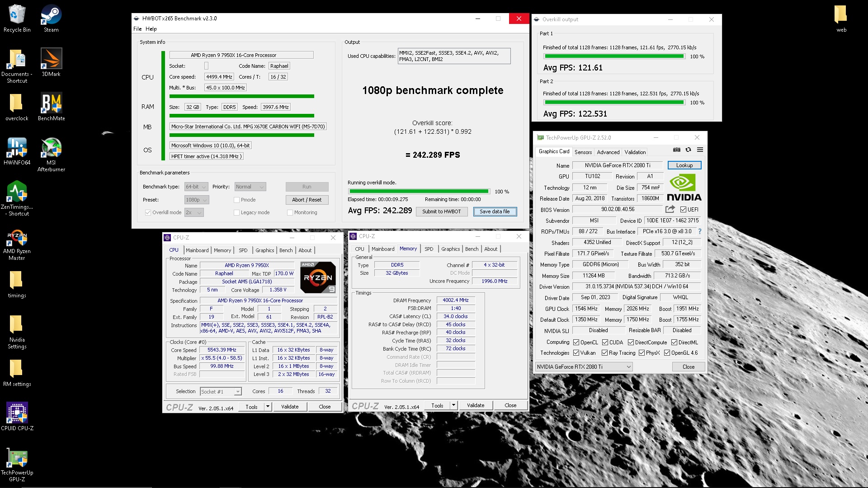868x488 pixels.
Task: Launch TechPowerUp GPU-Z desktop icon
Action: pos(17,465)
